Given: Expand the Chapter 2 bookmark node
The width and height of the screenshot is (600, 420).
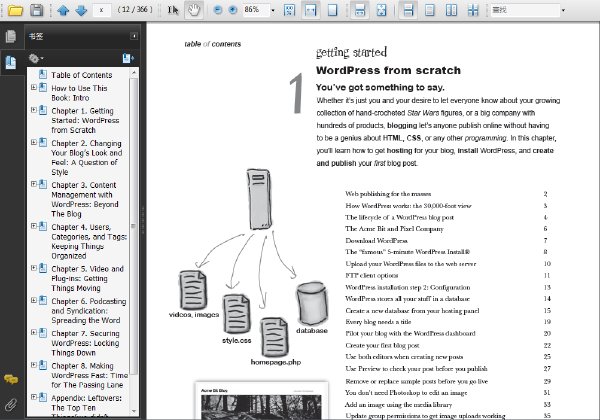Looking at the screenshot, I should pos(34,143).
